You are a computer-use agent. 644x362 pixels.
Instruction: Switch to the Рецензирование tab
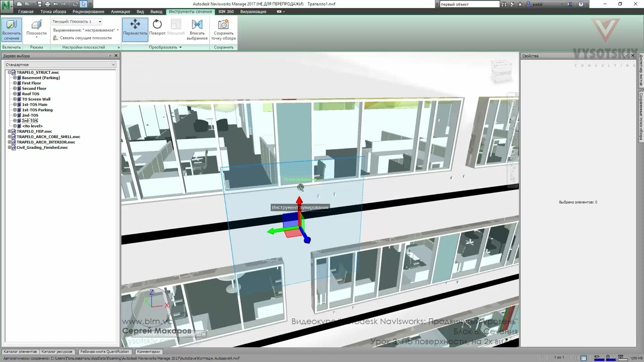89,12
